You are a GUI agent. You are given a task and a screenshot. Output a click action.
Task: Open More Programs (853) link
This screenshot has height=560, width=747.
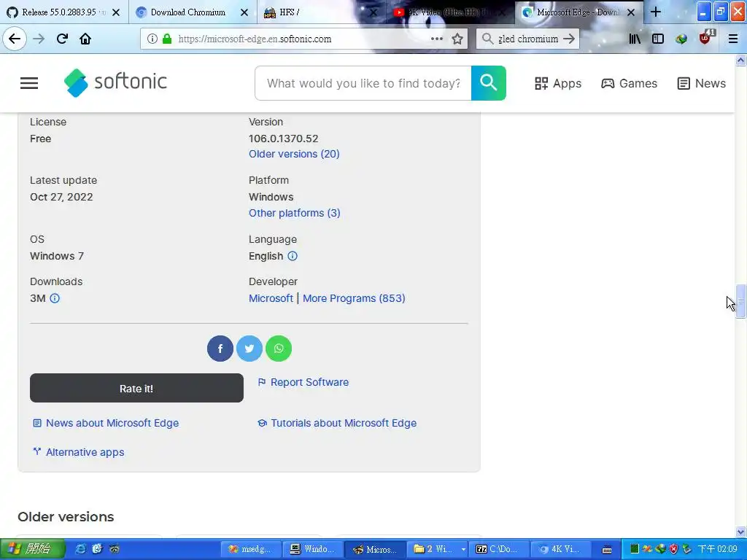354,298
